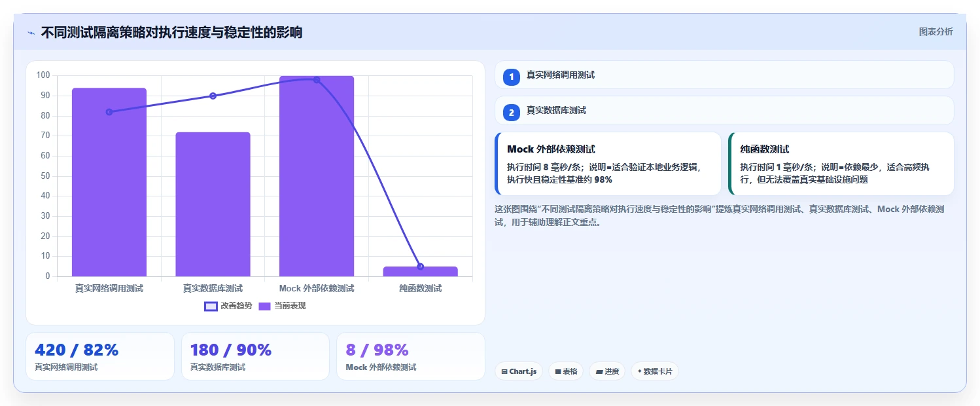Click the Chart.js tag

tap(519, 371)
